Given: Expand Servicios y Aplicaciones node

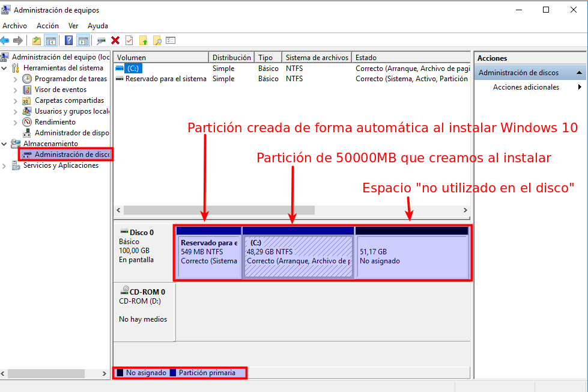Looking at the screenshot, I should 5,165.
